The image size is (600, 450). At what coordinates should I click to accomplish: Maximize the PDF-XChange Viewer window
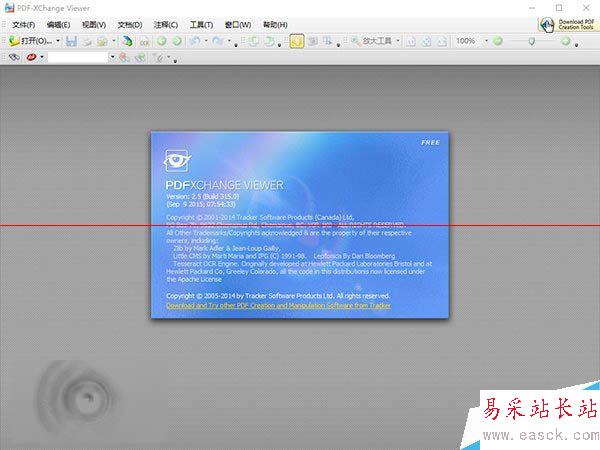click(559, 8)
